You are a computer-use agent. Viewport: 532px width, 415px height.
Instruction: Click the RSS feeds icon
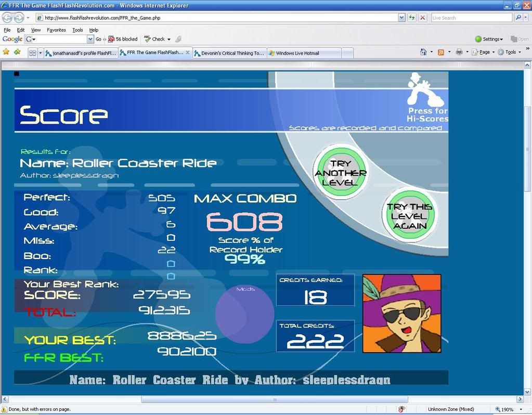point(441,52)
